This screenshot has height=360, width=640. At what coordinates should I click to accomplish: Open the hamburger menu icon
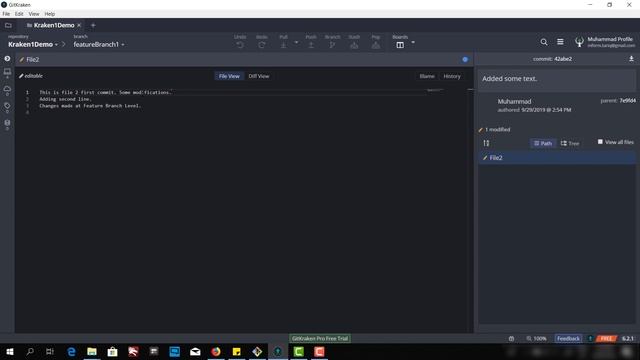(x=560, y=42)
